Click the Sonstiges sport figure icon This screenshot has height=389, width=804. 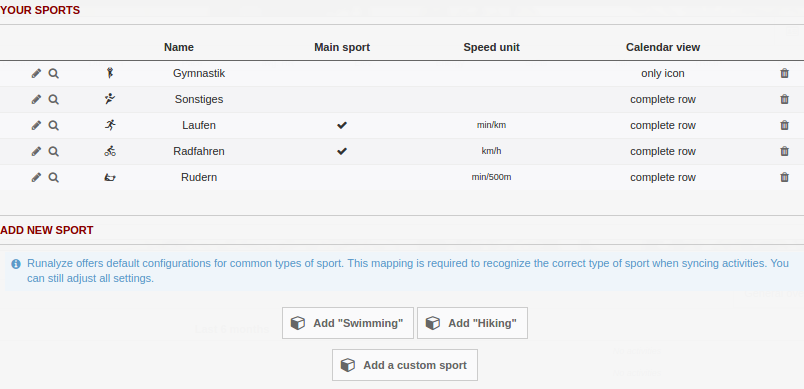click(110, 99)
